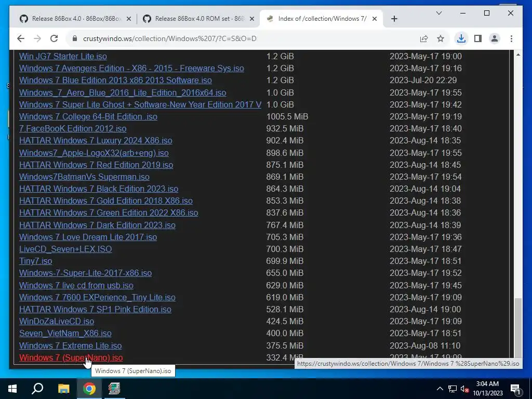This screenshot has width=532, height=399.
Task: Close the Release 86Box 4.0 tab
Action: click(129, 19)
